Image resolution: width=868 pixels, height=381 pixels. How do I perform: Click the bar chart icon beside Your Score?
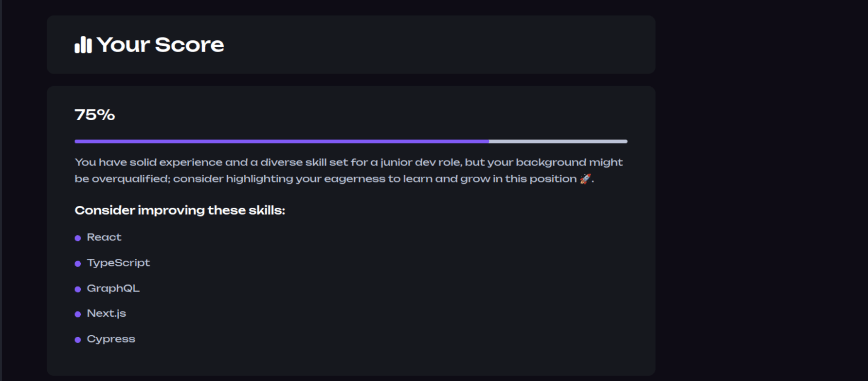83,45
